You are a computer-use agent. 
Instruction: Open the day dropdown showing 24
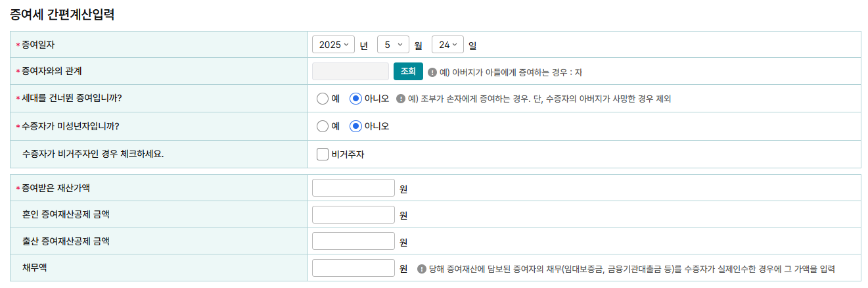pyautogui.click(x=447, y=45)
